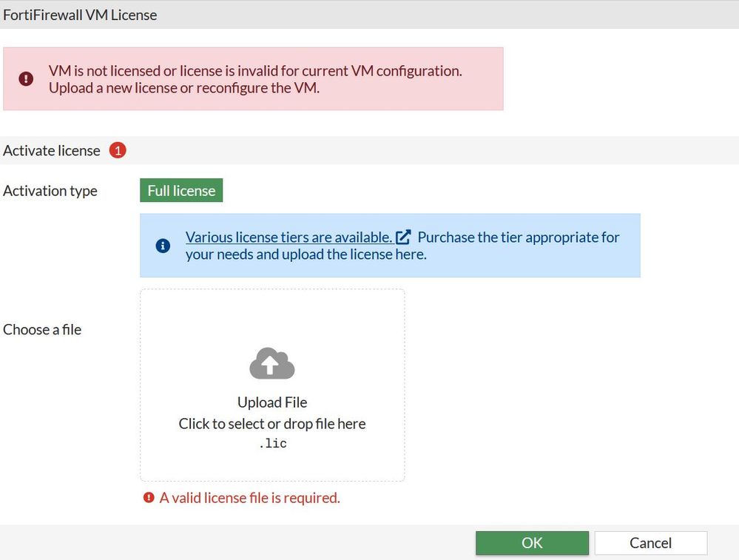Click the 'Activation type' label
739x560 pixels.
coord(50,191)
